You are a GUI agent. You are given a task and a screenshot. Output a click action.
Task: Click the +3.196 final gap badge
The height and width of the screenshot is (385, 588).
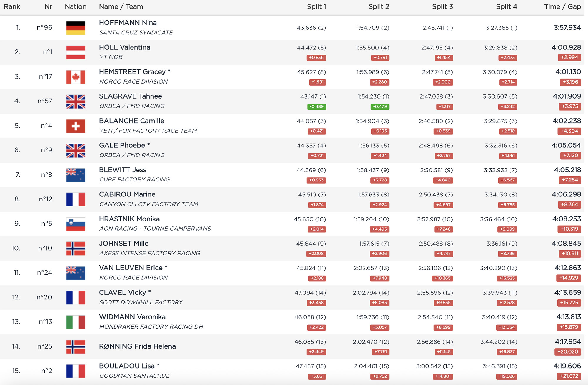(570, 82)
